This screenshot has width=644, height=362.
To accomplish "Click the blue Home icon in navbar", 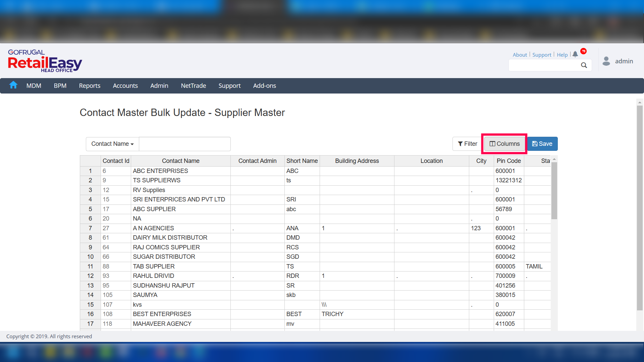I will [x=13, y=85].
